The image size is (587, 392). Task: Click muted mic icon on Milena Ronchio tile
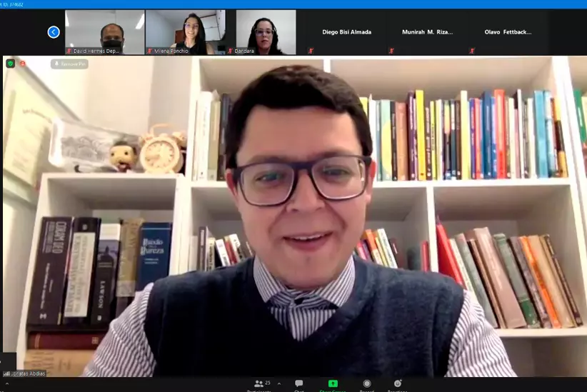(150, 51)
